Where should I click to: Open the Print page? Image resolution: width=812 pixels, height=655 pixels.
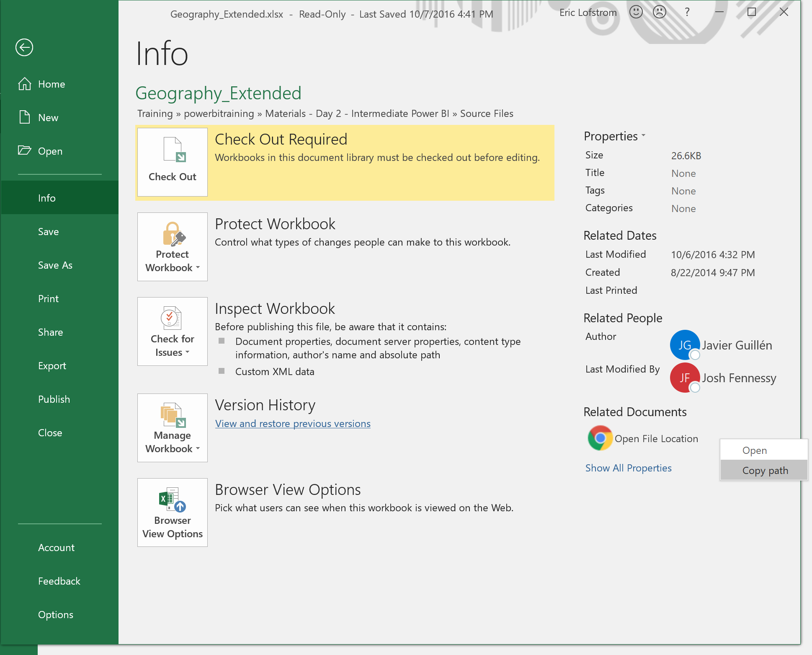[60, 298]
